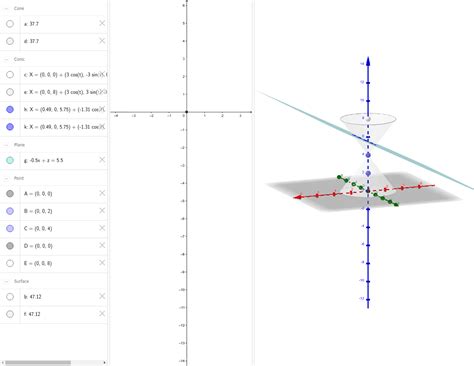
Task: Delete point C using its X icon
Action: pos(102,228)
